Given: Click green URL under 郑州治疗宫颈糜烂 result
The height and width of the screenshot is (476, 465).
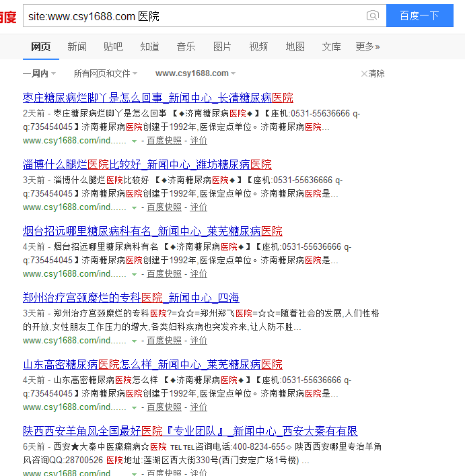Looking at the screenshot, I should pos(74,341).
